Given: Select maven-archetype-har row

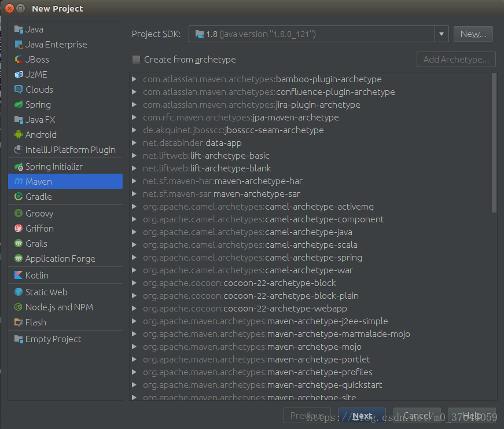Looking at the screenshot, I should click(311, 181).
